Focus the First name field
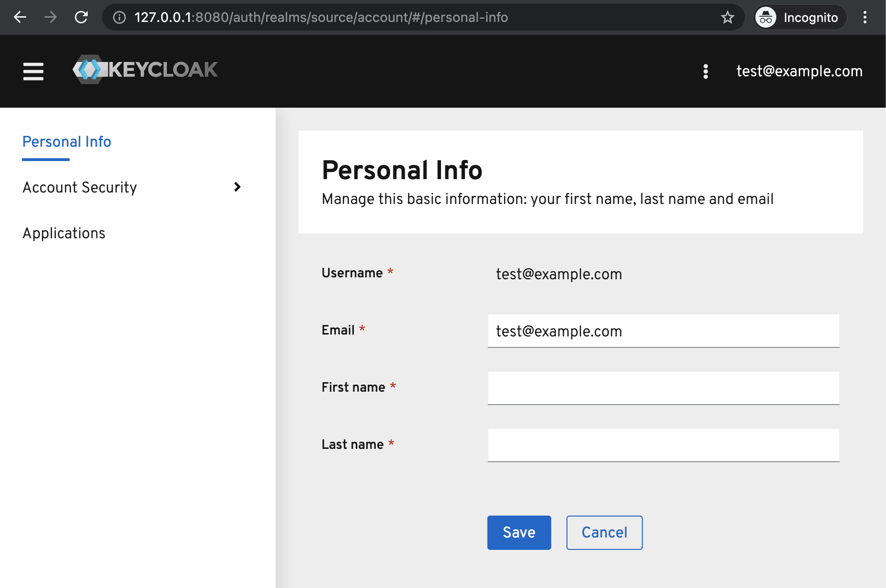This screenshot has width=886, height=588. coord(663,388)
